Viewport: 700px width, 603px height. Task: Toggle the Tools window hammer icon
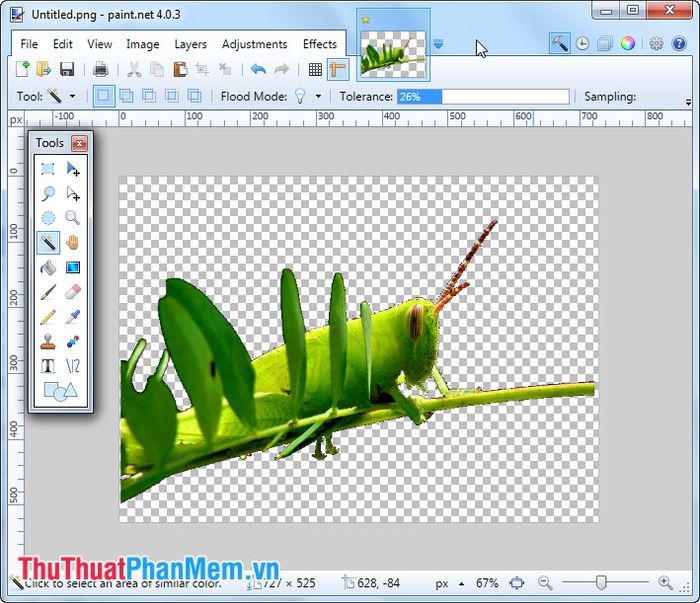[x=559, y=43]
